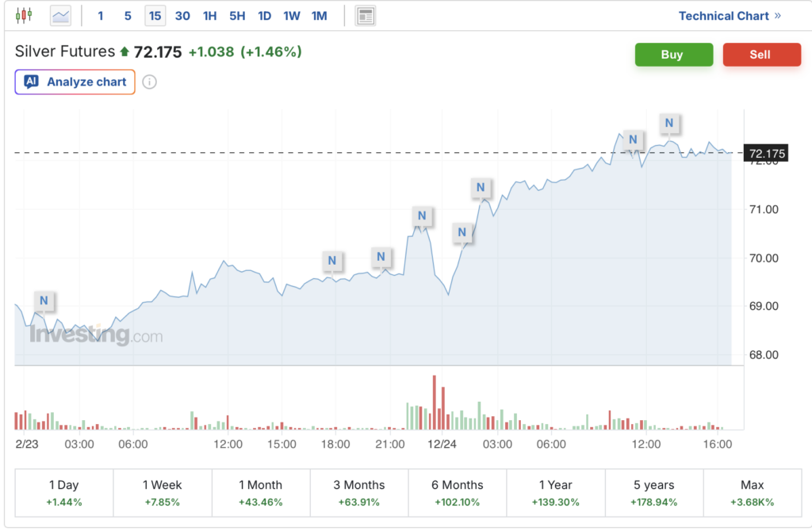Click the N news marker above the 12:00 peak
Image resolution: width=812 pixels, height=531 pixels.
click(633, 139)
